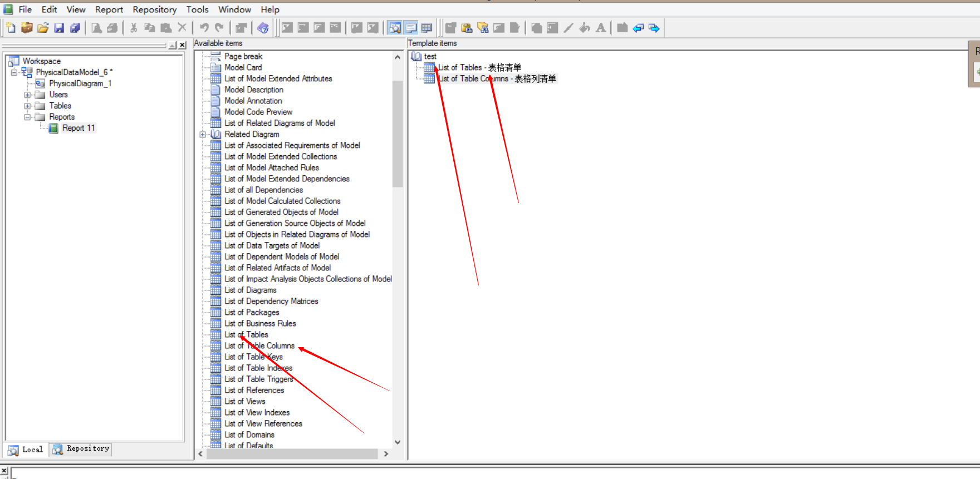980x479 pixels.
Task: Select List of References item
Action: click(254, 390)
